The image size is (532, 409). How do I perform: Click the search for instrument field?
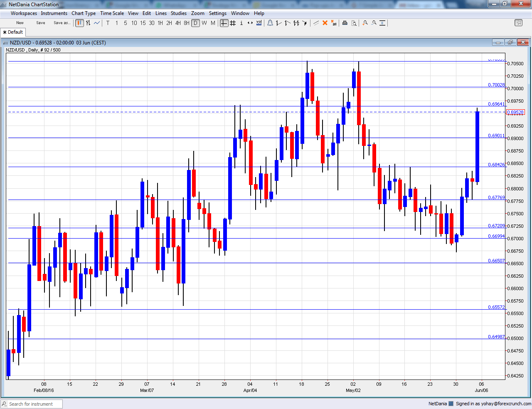pyautogui.click(x=31, y=404)
